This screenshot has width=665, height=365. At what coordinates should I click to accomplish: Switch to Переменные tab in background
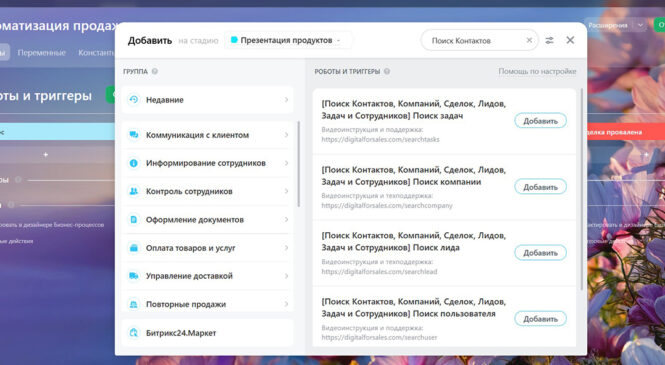click(x=42, y=53)
